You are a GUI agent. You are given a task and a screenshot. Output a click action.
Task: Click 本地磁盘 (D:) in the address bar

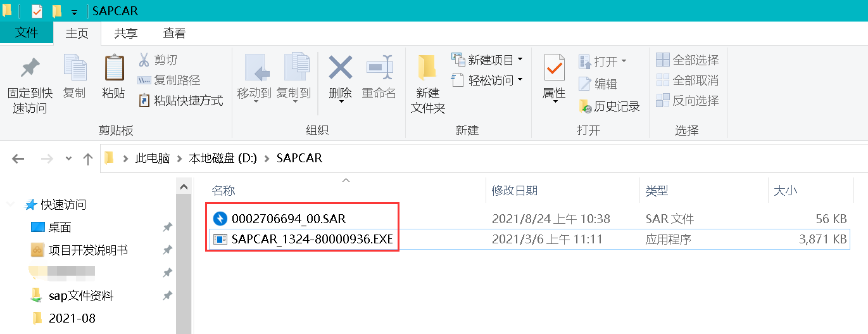223,158
